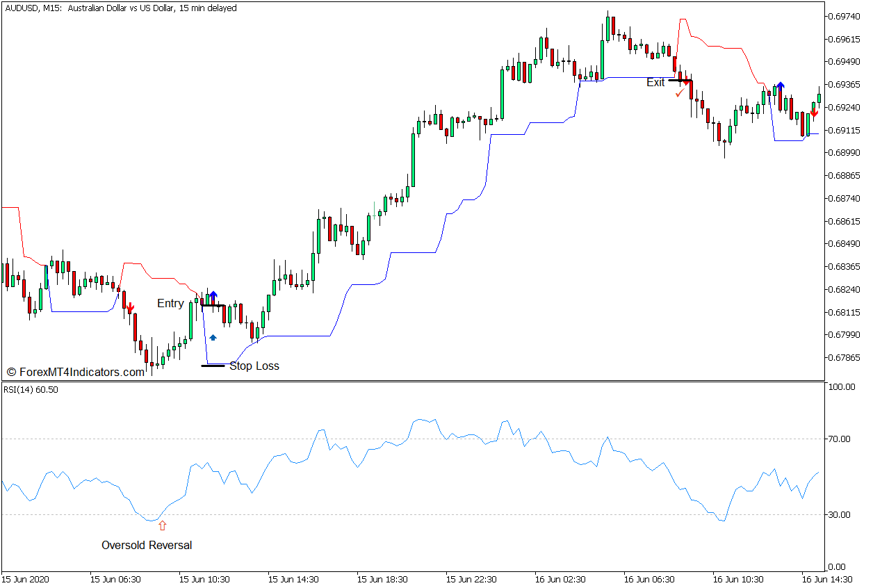
Task: Click the 70.00 RSI level label
Action: (x=840, y=439)
